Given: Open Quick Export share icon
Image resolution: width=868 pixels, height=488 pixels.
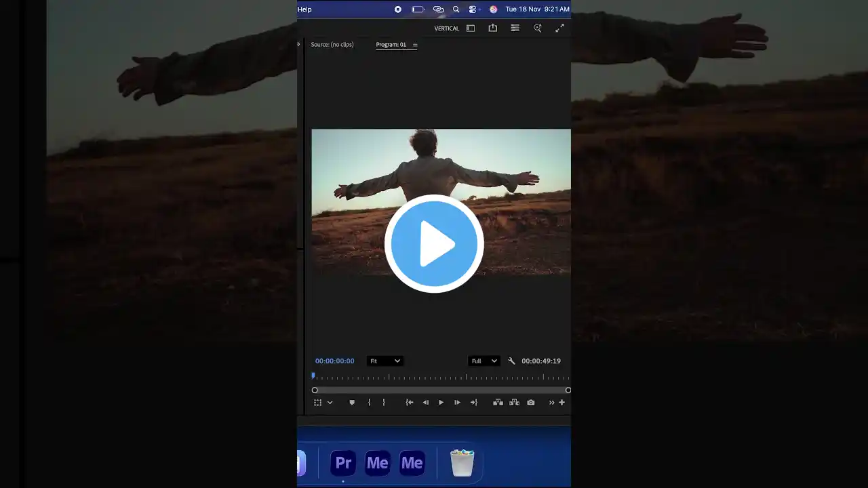Looking at the screenshot, I should (x=493, y=28).
